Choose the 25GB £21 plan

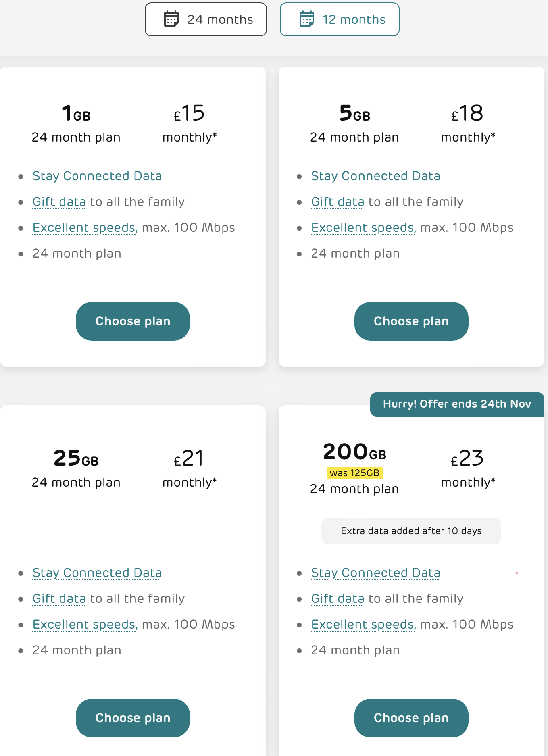133,718
